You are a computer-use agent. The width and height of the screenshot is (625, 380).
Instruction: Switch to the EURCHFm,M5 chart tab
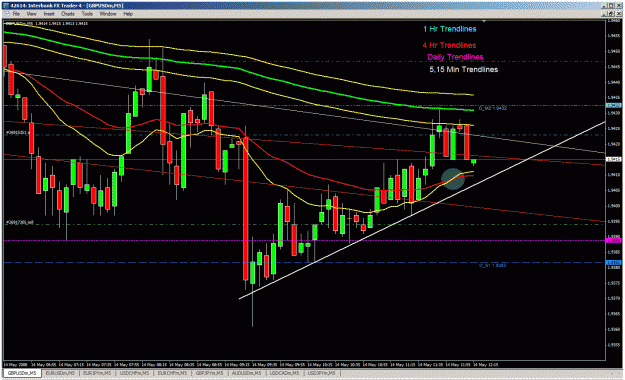[172, 373]
